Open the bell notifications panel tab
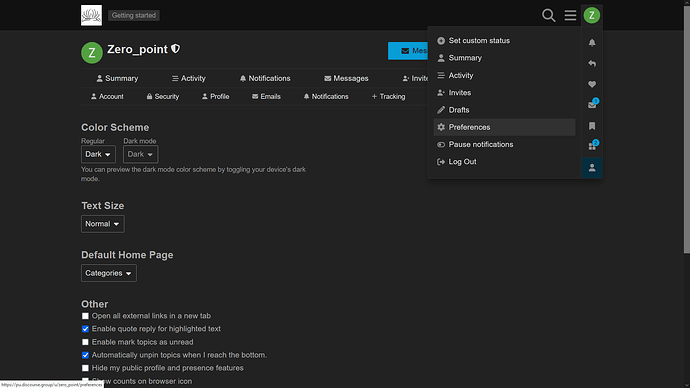Image resolution: width=690 pixels, height=388 pixels. (592, 43)
